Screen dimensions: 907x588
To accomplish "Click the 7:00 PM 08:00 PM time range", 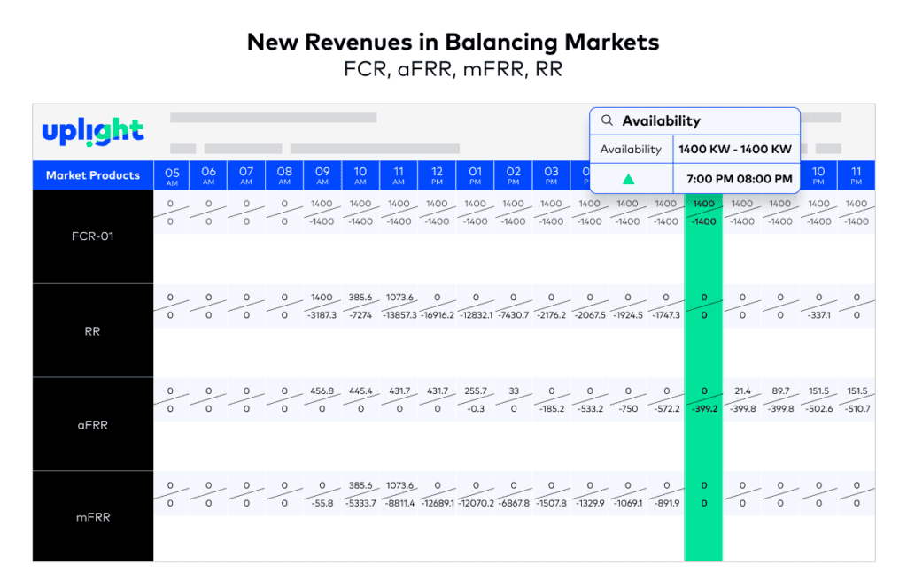I will click(x=739, y=179).
